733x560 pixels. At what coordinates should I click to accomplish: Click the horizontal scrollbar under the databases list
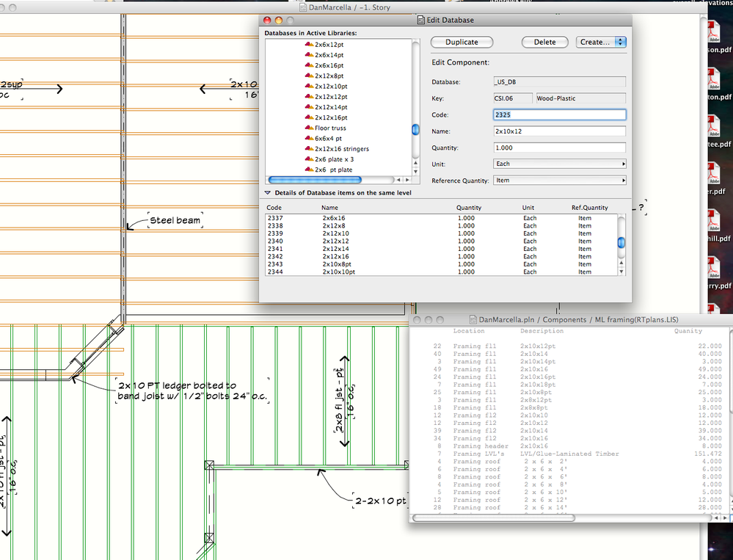click(315, 180)
